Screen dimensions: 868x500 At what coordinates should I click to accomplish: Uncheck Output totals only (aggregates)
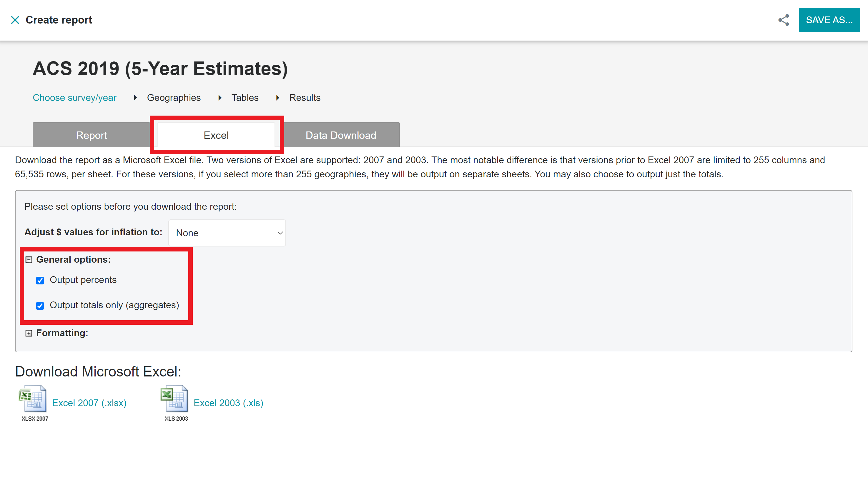(40, 306)
